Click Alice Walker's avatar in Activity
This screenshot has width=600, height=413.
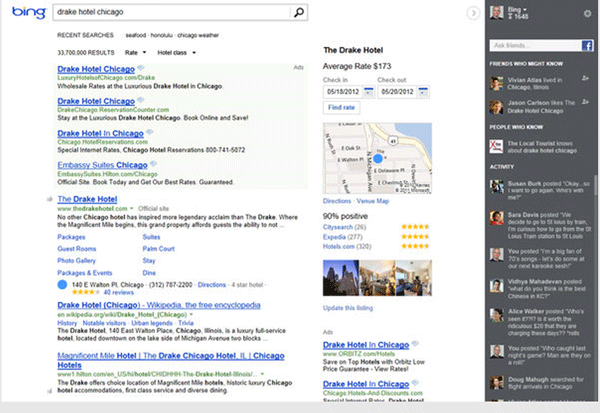click(x=497, y=315)
